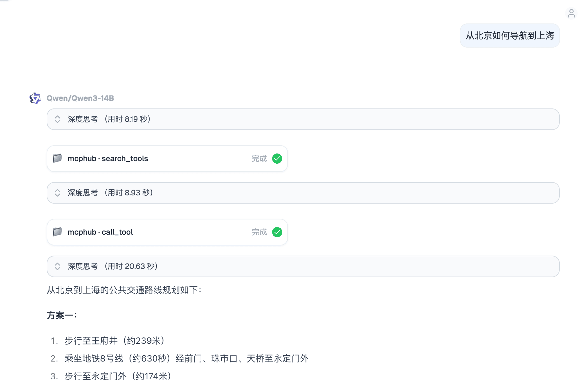Expand the 8.19 秒 deep thinking chevron

pyautogui.click(x=57, y=119)
